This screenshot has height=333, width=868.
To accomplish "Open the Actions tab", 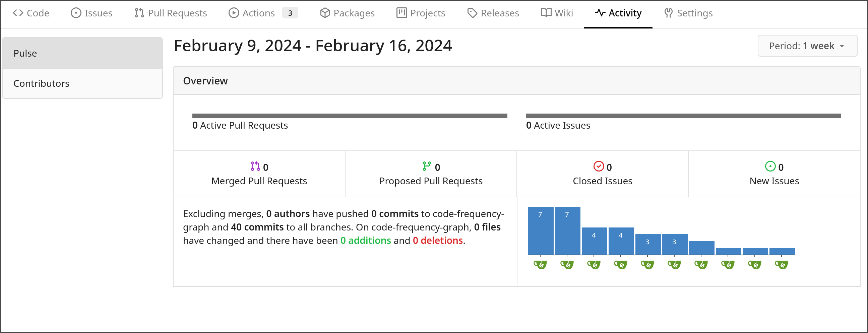I will coord(263,13).
